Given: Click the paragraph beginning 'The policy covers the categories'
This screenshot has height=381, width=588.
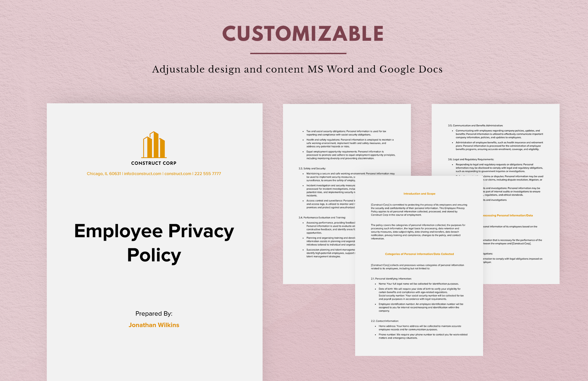Looking at the screenshot, I should coord(418,232).
